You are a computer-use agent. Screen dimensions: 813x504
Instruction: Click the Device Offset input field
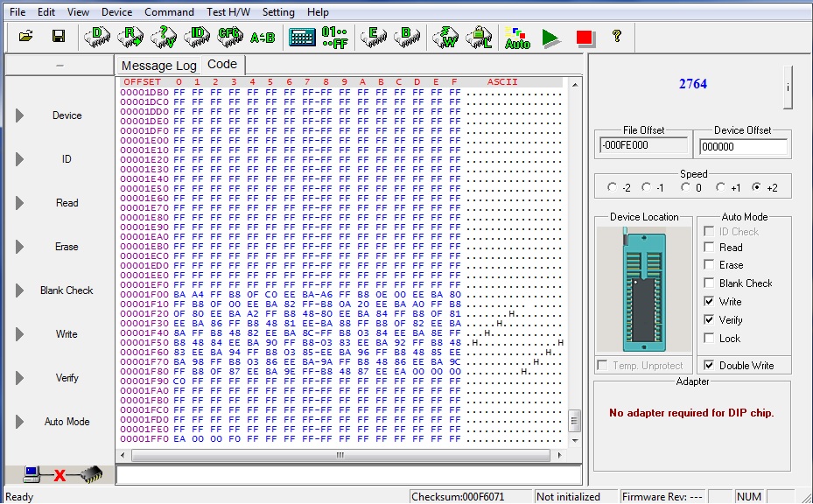point(743,144)
